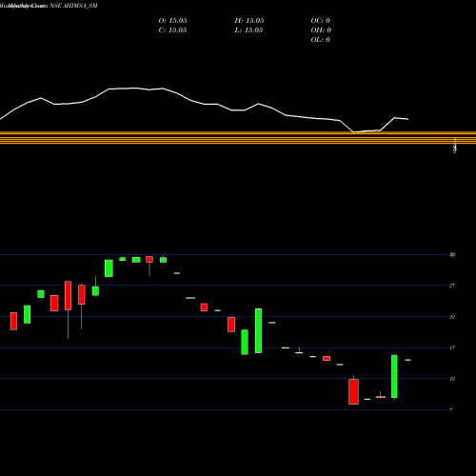Click the 32 price axis label
Image resolution: width=476 pixels, height=476 pixels.
tap(452, 254)
